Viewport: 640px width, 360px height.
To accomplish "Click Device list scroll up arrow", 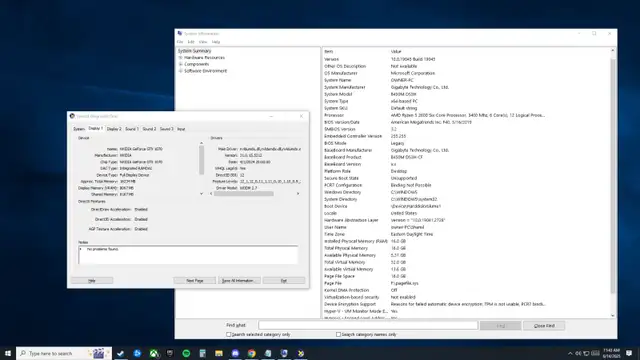I will click(x=201, y=143).
